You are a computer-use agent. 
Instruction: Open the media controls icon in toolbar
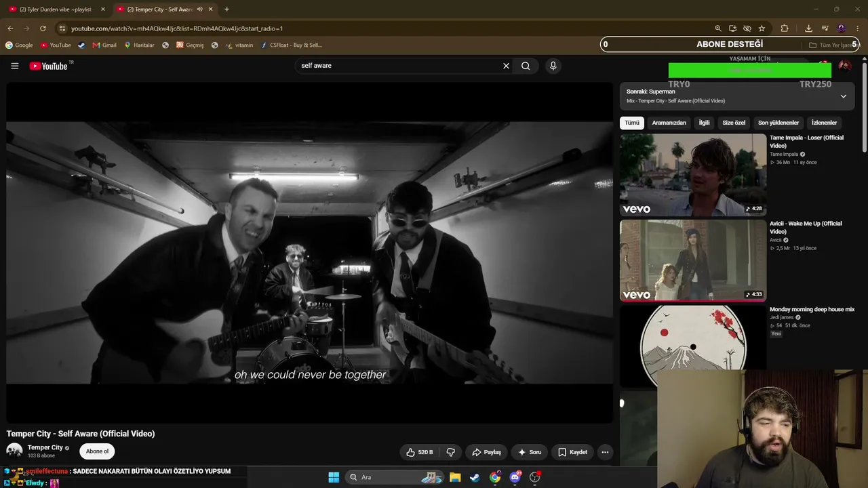825,28
